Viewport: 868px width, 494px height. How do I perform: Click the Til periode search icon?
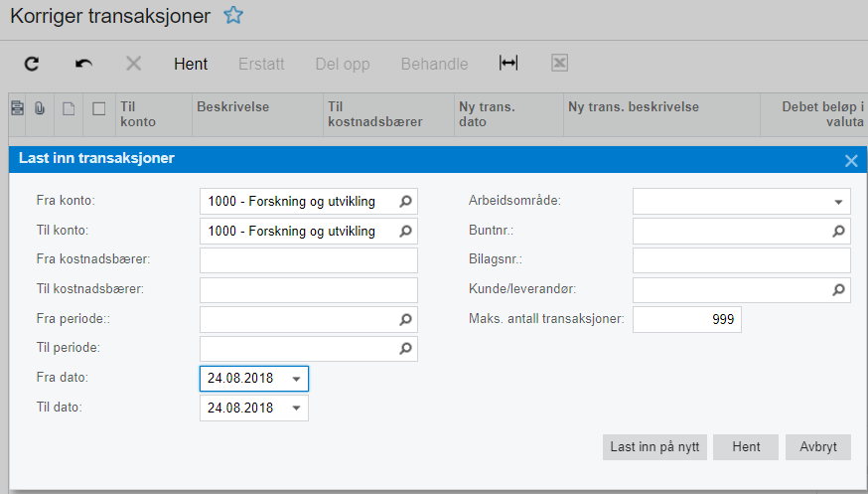[x=405, y=349]
